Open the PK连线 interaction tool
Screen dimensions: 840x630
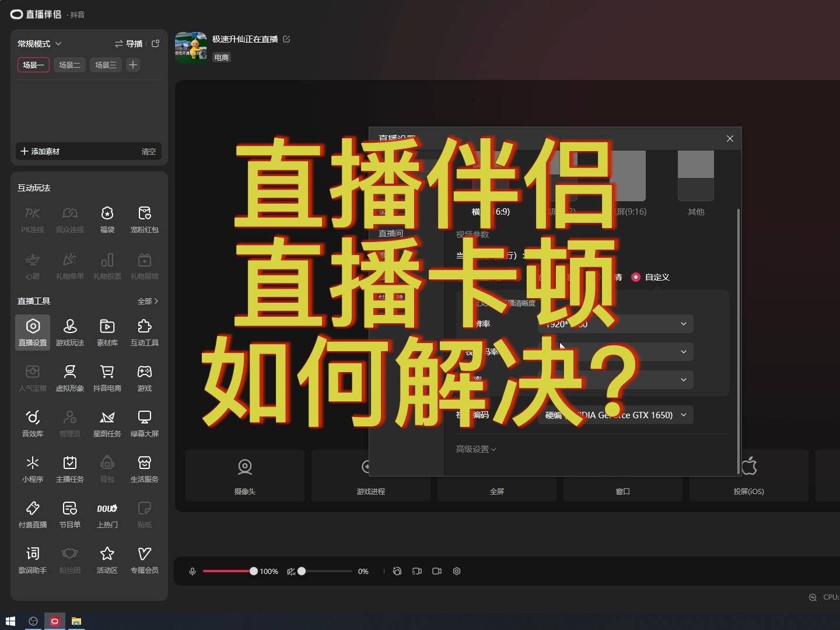pyautogui.click(x=33, y=219)
